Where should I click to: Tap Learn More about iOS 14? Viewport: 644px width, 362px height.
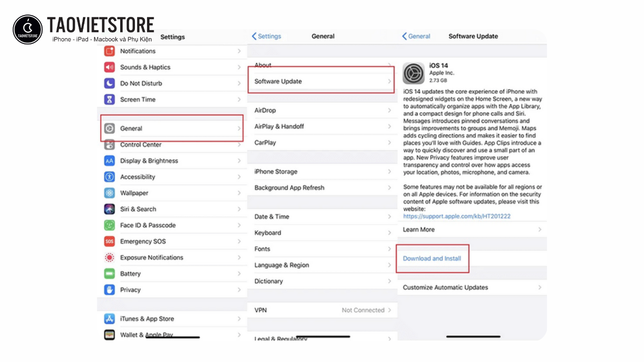coord(419,229)
